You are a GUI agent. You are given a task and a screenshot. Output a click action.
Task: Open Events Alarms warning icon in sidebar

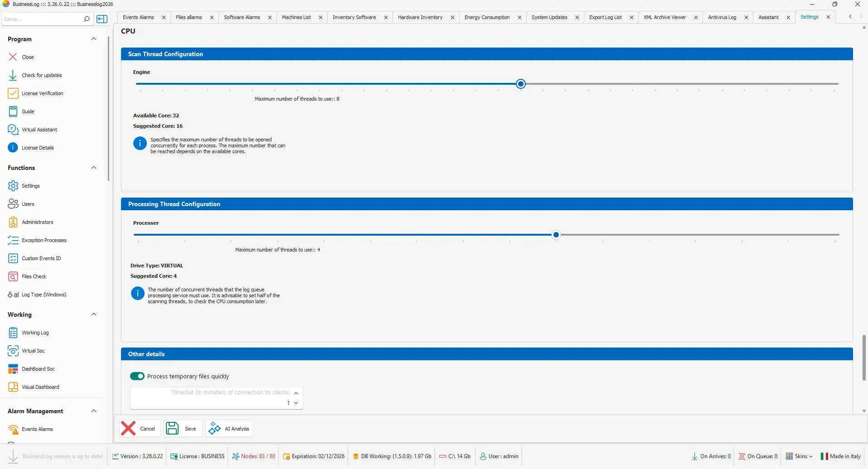(x=13, y=429)
